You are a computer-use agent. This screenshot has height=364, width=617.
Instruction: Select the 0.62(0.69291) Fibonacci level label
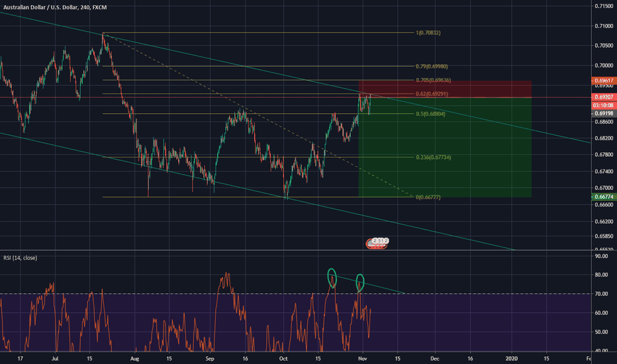[x=432, y=94]
